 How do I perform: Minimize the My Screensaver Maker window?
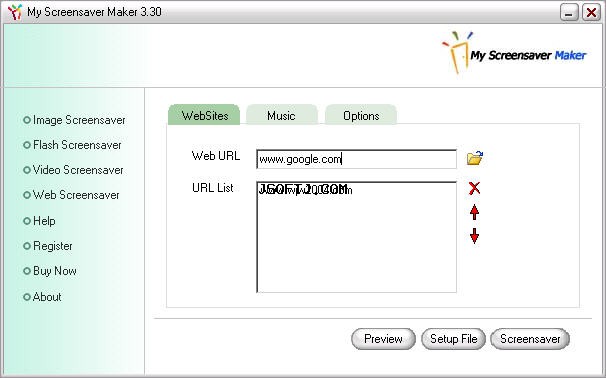click(569, 12)
